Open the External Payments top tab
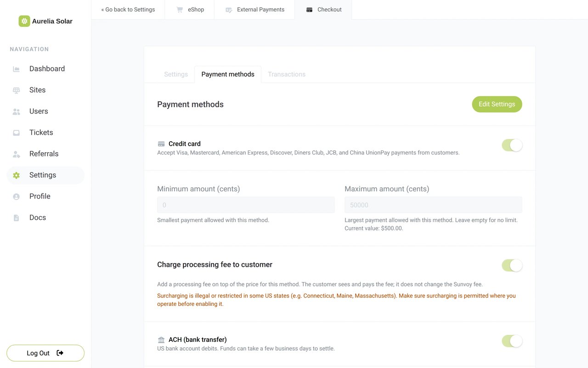Viewport: 588px width, 368px height. (254, 10)
